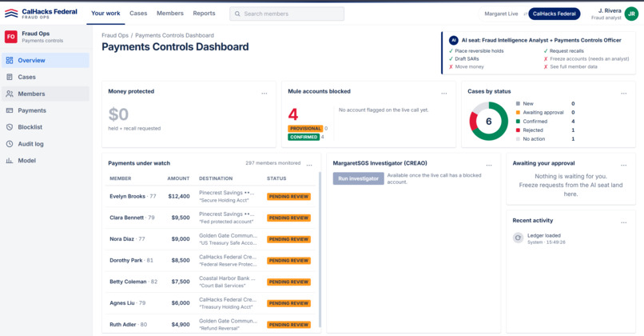Click the Fraud Ops breadcrumb link

point(115,35)
